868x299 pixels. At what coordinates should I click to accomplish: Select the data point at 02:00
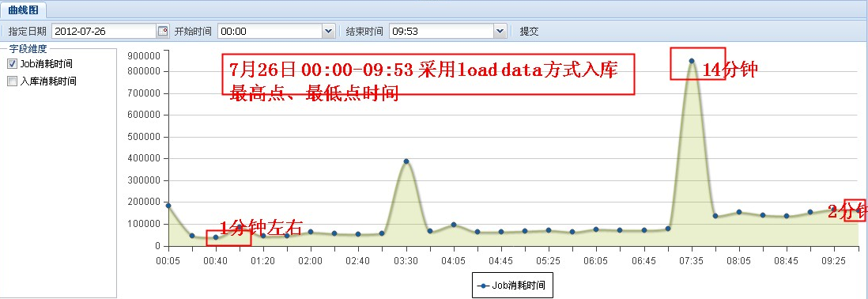pyautogui.click(x=311, y=232)
